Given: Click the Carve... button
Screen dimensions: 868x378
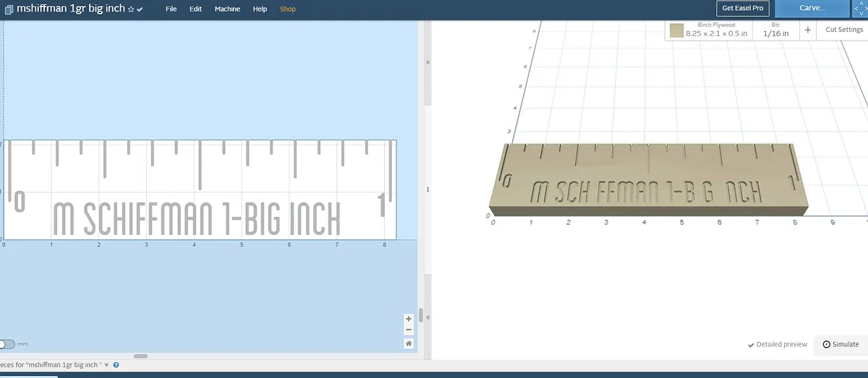Looking at the screenshot, I should point(811,8).
